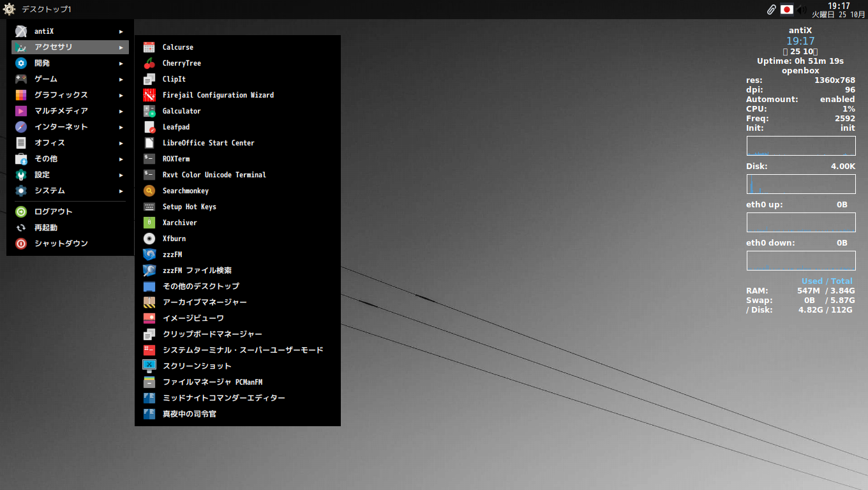Click the その他のデスクトップ blue icon

[x=149, y=286]
